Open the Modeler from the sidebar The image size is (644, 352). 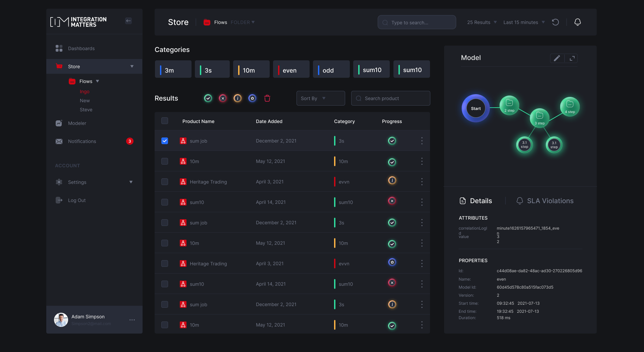point(77,123)
